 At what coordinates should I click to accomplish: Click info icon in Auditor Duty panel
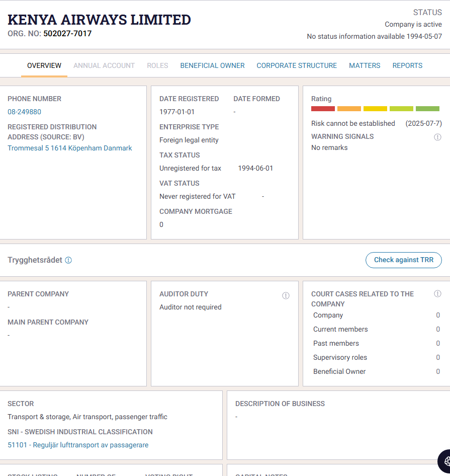pos(286,295)
